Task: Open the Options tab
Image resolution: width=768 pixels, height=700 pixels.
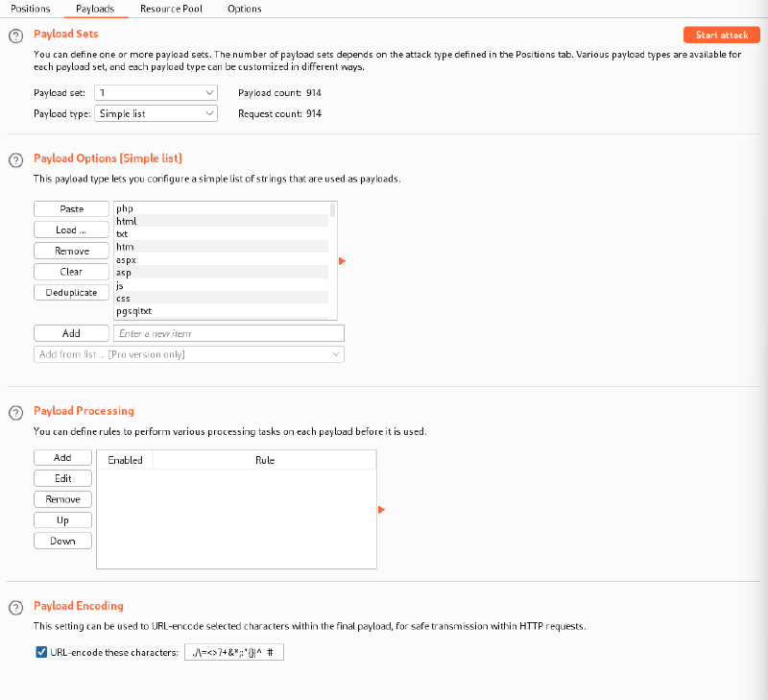Action: coord(244,9)
